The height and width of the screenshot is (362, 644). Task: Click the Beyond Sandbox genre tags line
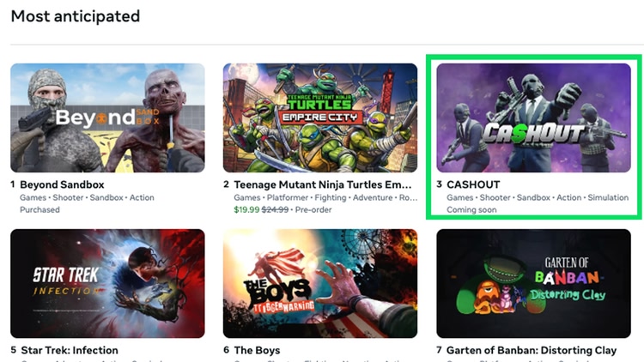click(x=87, y=197)
